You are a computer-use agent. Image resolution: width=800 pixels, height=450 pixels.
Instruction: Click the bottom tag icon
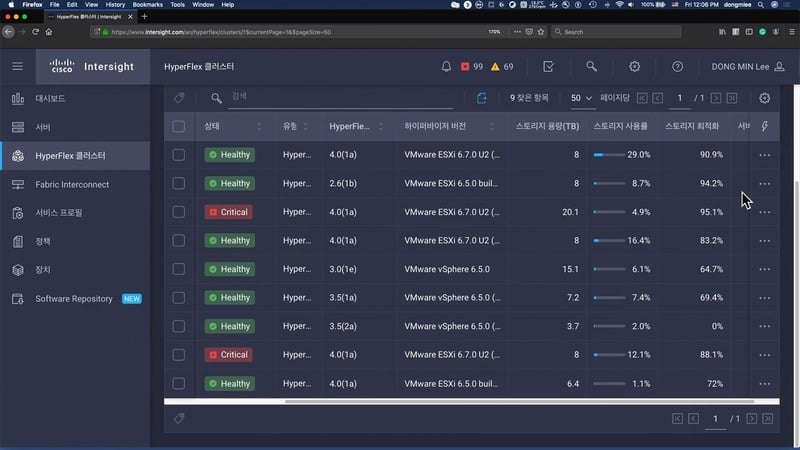(179, 418)
